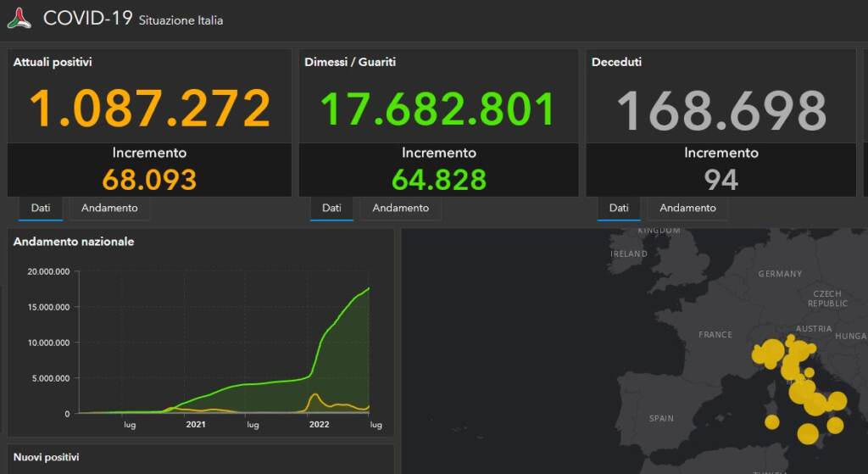Click the gray 168.698 deaths figure

point(721,110)
